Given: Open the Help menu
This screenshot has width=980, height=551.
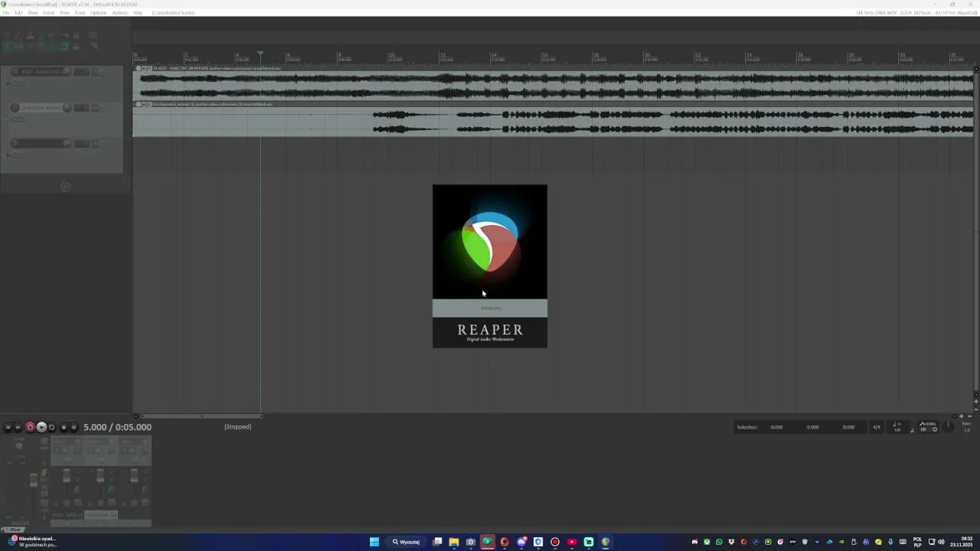Looking at the screenshot, I should tap(138, 13).
